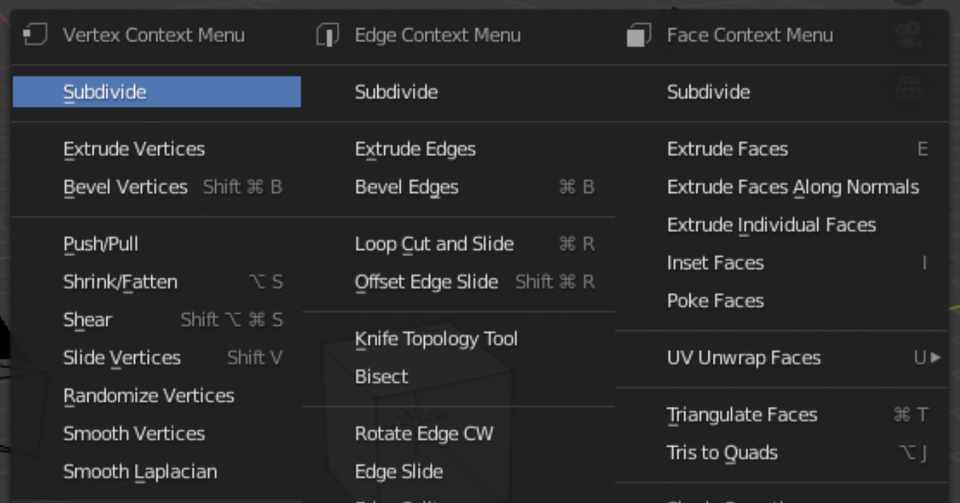Select Tris to Quads
This screenshot has width=960, height=503.
(722, 453)
